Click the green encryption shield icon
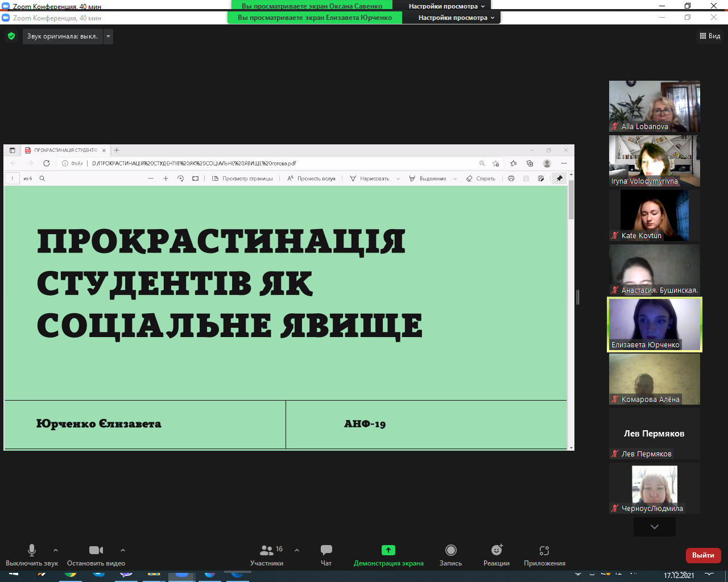Image resolution: width=728 pixels, height=582 pixels. pos(11,36)
